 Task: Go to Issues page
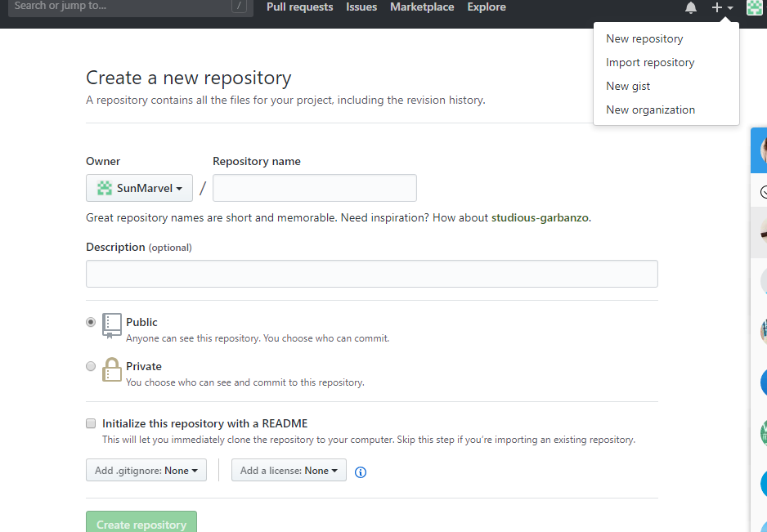pyautogui.click(x=361, y=7)
